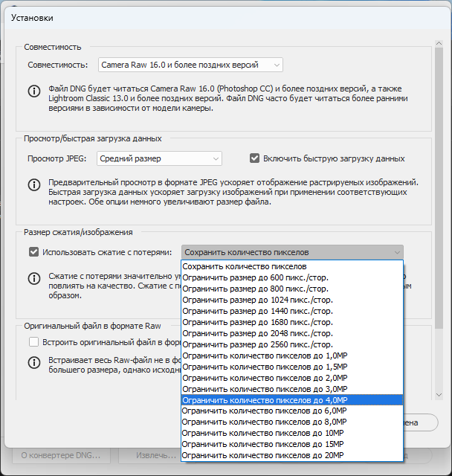This screenshot has height=476, width=452.
Task: Disable the быстрая загрузка данных checkbox
Action: tap(255, 158)
